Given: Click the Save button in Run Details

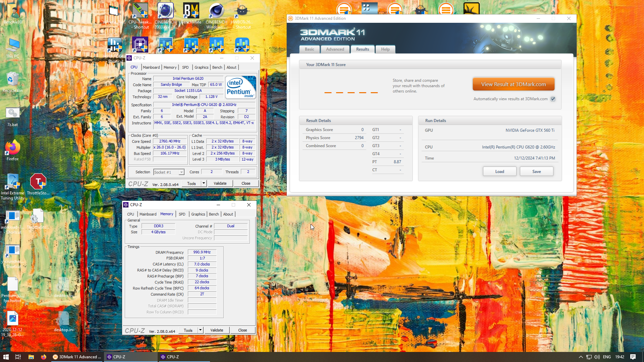Looking at the screenshot, I should [x=536, y=172].
